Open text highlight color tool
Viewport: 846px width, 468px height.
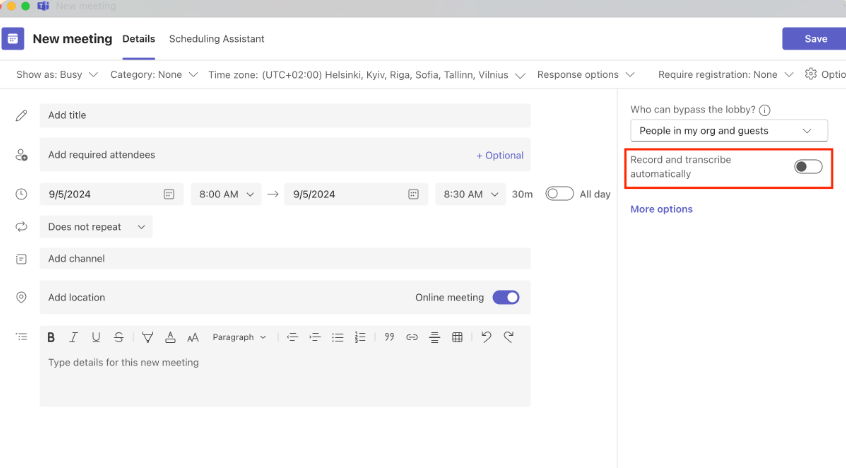click(x=147, y=337)
